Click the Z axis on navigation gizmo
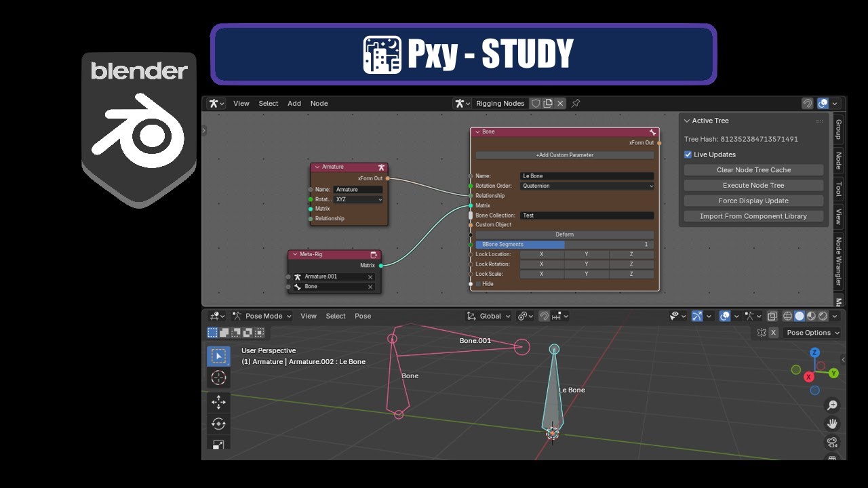 (x=815, y=352)
